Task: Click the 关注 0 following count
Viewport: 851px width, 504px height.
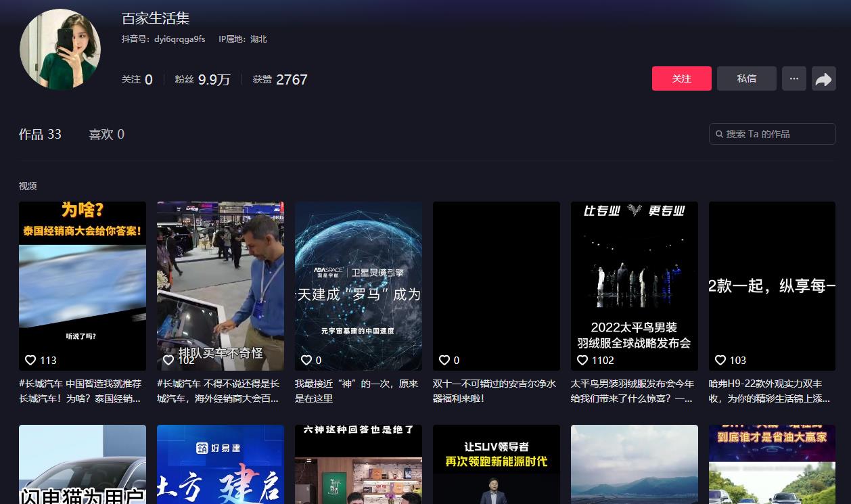Action: [137, 79]
